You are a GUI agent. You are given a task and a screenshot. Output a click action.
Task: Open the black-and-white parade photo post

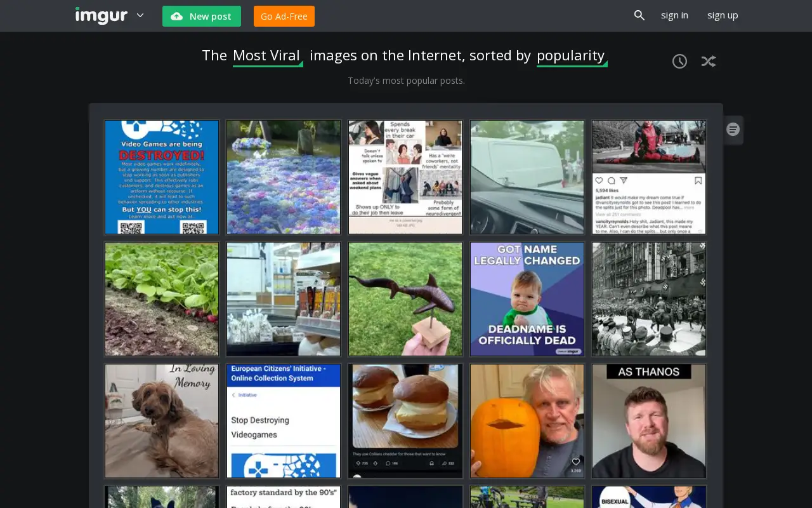tap(649, 299)
